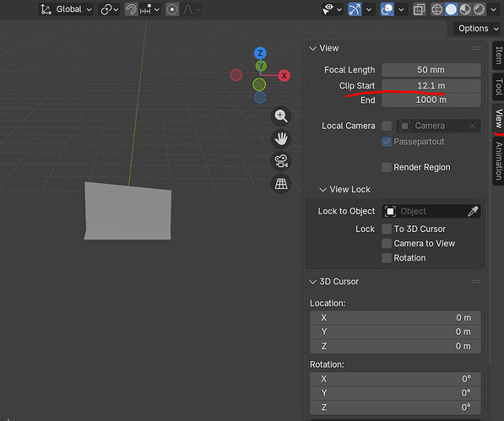Toggle camera view with camera icon

coord(281,161)
